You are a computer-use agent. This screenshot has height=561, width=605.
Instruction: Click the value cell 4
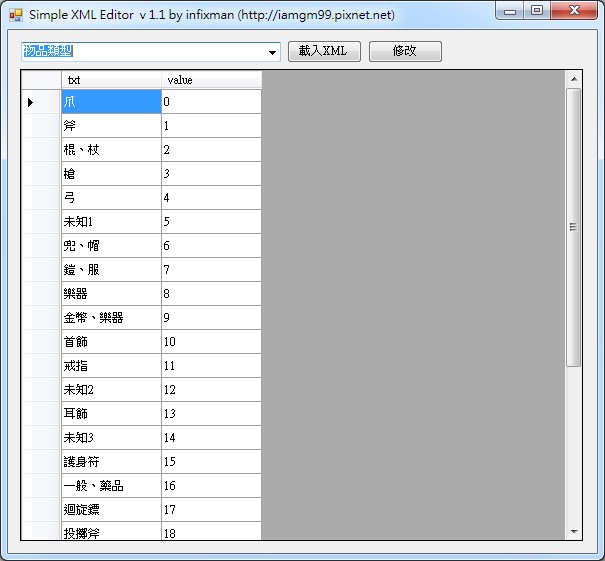click(x=211, y=198)
